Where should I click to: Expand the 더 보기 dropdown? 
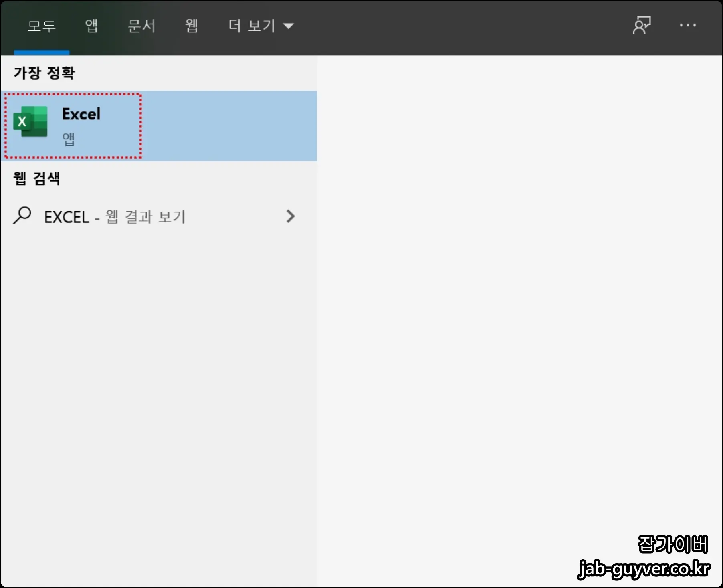tap(261, 26)
